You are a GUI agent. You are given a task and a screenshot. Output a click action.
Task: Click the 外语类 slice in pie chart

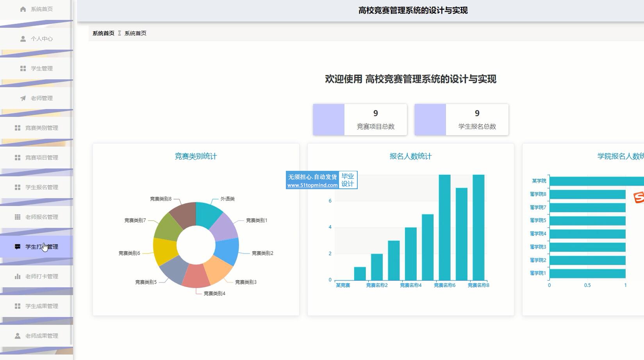pyautogui.click(x=207, y=214)
